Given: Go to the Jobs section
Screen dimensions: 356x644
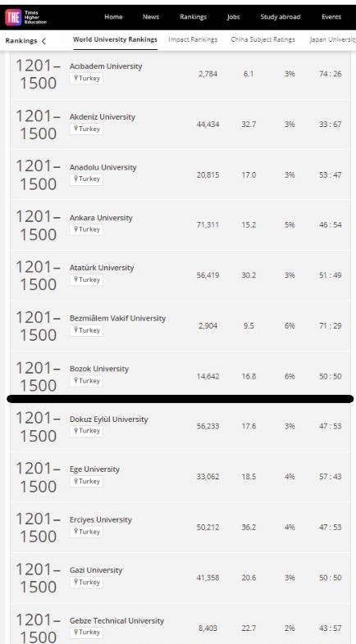Looking at the screenshot, I should tap(234, 17).
